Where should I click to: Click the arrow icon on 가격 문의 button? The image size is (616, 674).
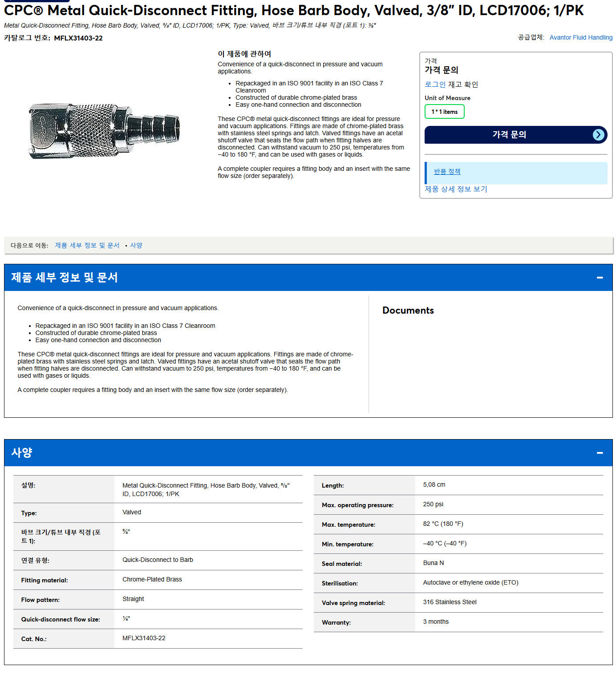pyautogui.click(x=599, y=135)
